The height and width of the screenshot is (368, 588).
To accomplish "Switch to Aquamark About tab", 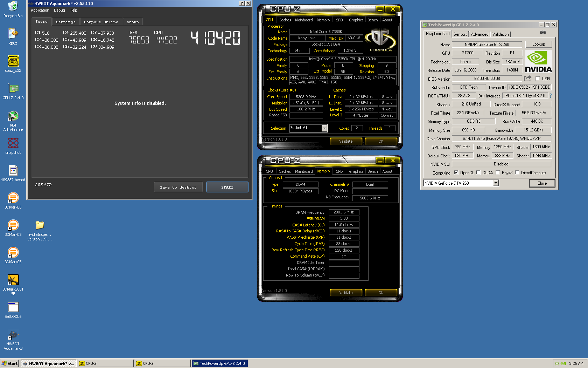I will 133,22.
